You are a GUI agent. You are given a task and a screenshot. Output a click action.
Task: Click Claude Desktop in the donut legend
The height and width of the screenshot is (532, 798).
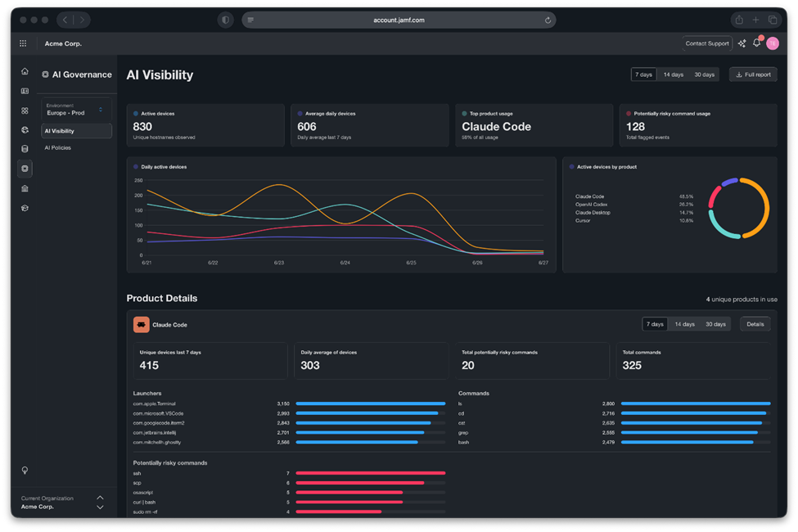pos(593,213)
